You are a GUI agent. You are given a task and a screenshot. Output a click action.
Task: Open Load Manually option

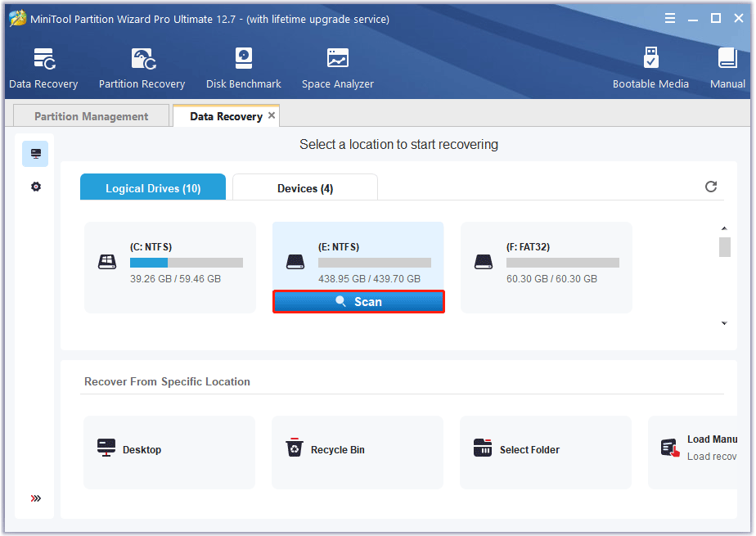pyautogui.click(x=693, y=453)
